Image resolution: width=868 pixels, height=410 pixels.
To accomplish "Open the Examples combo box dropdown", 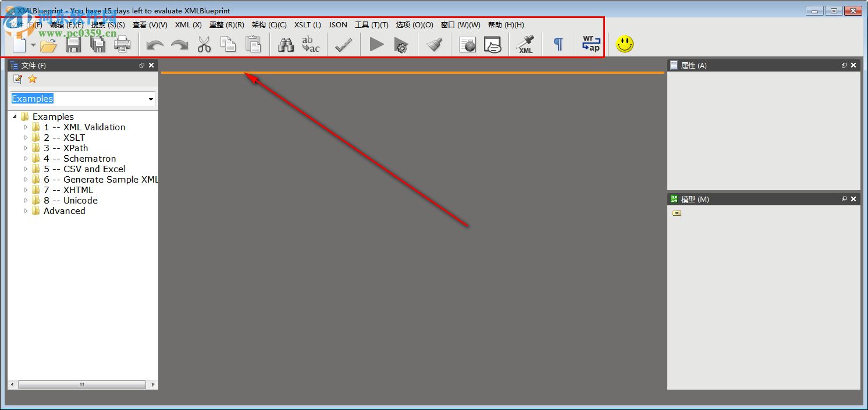I will pyautogui.click(x=151, y=99).
